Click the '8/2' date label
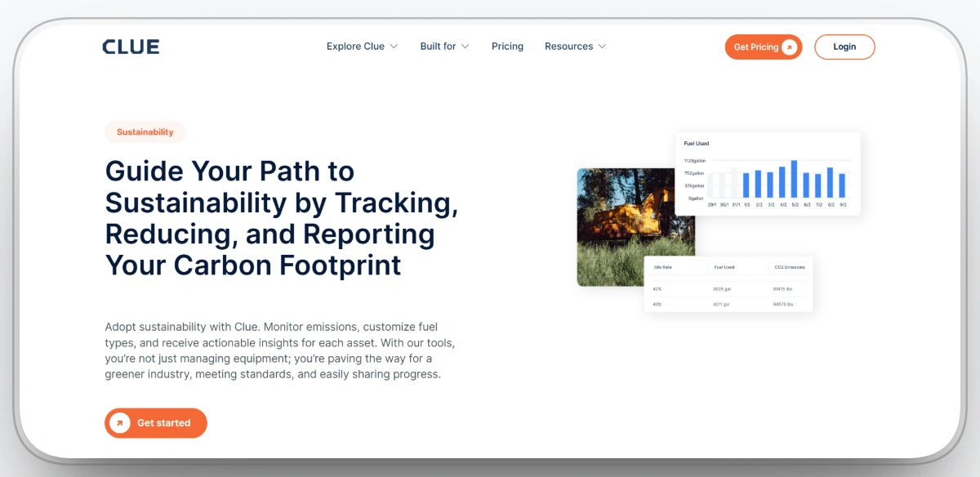 click(x=831, y=205)
